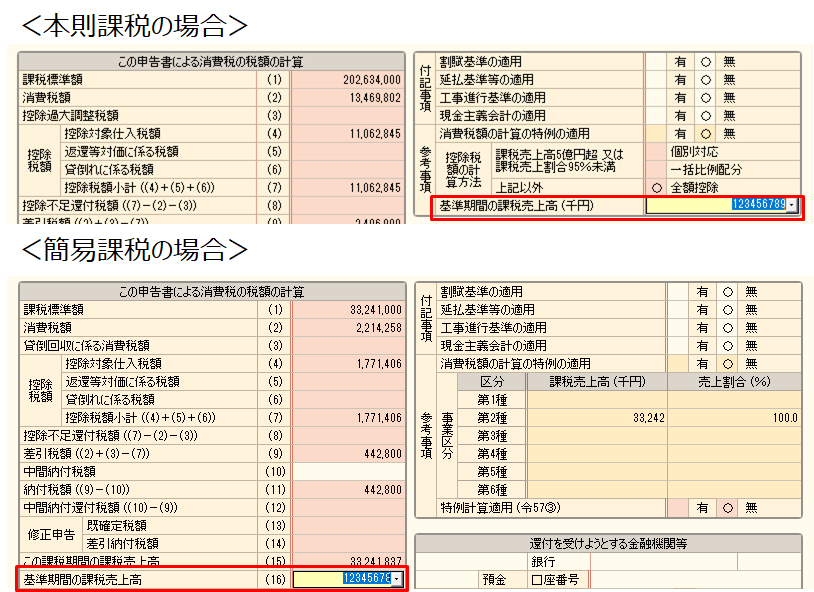Click the 消費税額 field showing 13,469,802

pyautogui.click(x=347, y=97)
